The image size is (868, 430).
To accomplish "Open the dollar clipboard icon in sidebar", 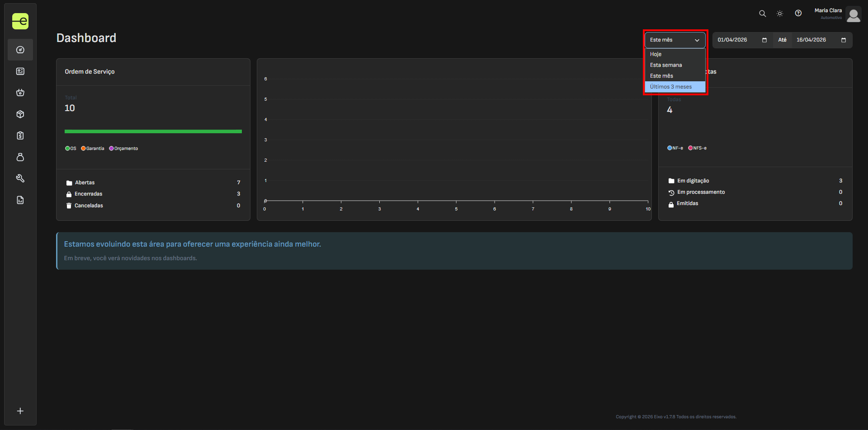I will [x=20, y=136].
